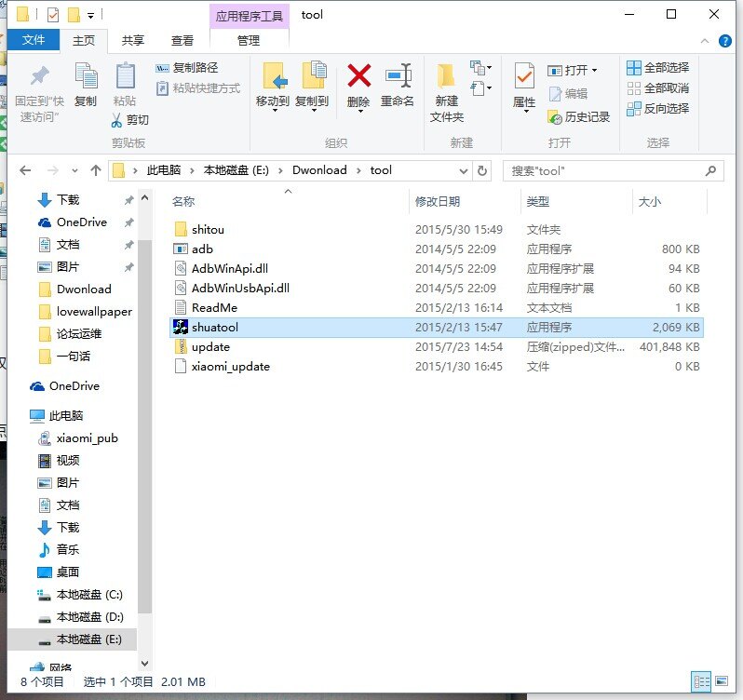This screenshot has width=743, height=700.
Task: Expand the Open (打开) dropdown arrow
Action: pos(594,70)
